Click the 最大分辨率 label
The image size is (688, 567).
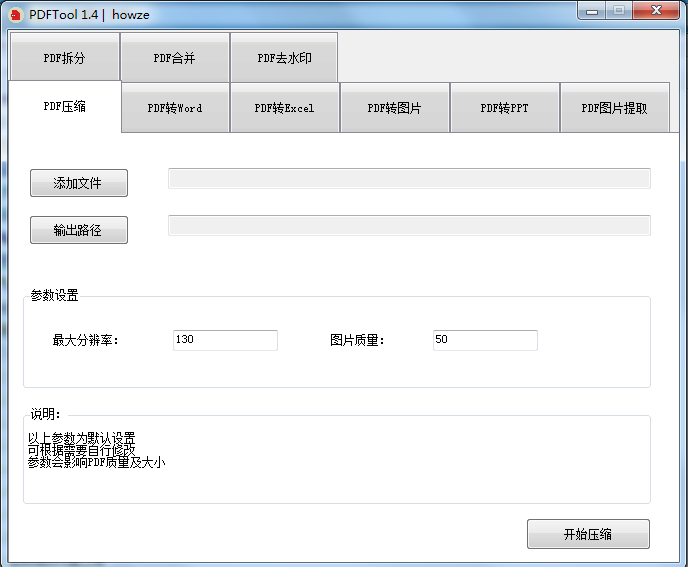(86, 340)
